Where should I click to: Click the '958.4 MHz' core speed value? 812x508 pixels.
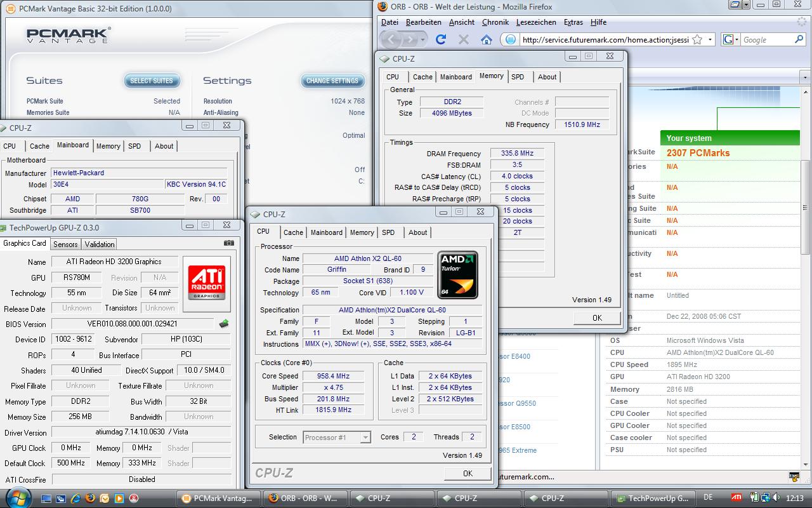(333, 376)
